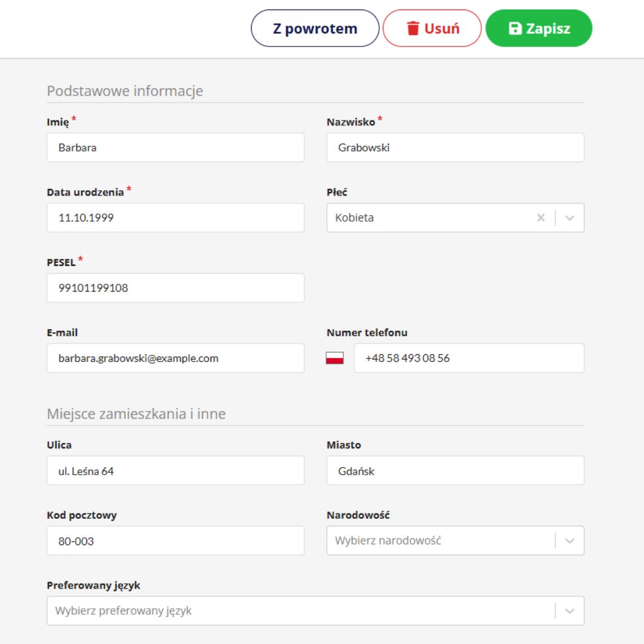Click the Imię input field
This screenshot has width=644, height=644.
click(175, 147)
